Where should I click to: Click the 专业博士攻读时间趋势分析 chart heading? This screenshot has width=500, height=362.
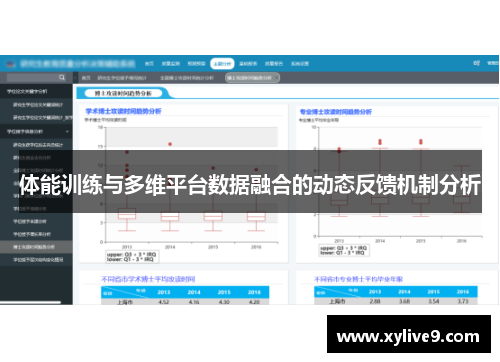pyautogui.click(x=336, y=112)
